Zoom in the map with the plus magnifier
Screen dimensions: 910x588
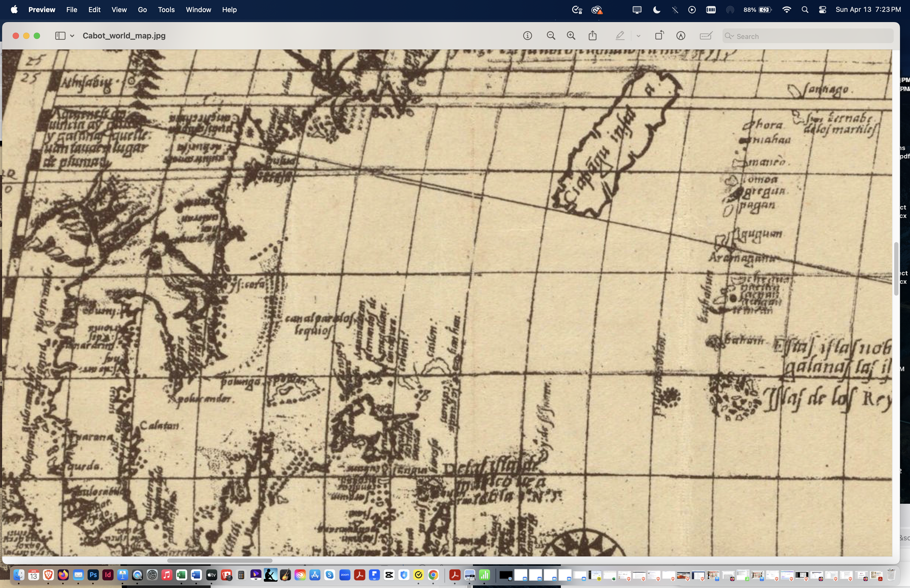coord(571,36)
